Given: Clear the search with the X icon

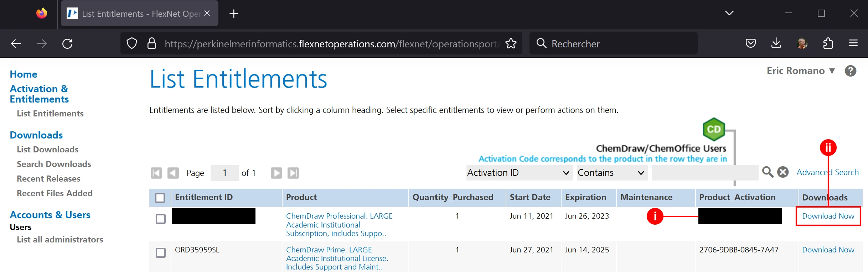Looking at the screenshot, I should [x=783, y=172].
